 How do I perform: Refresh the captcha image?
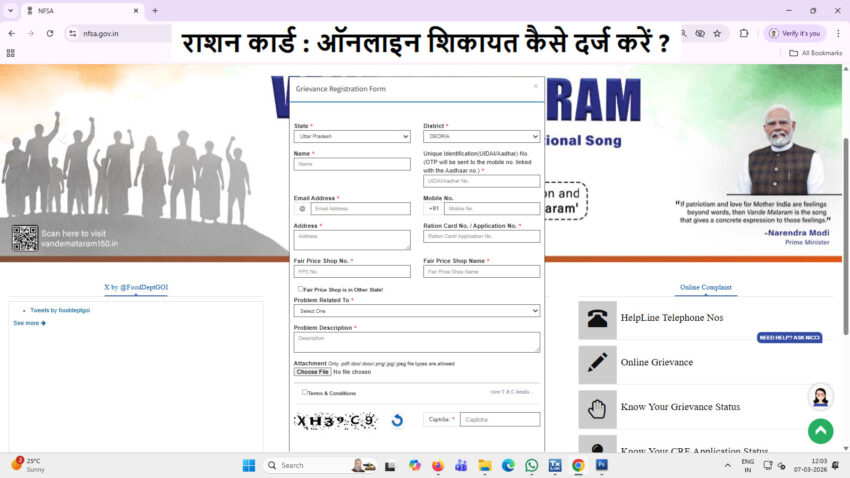397,420
